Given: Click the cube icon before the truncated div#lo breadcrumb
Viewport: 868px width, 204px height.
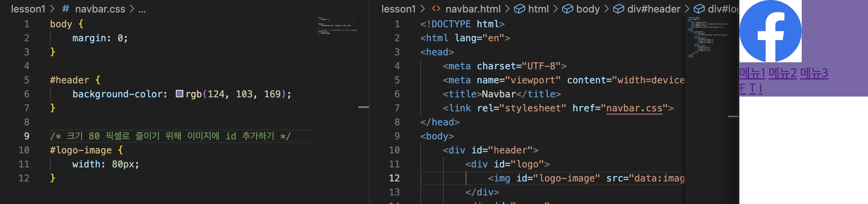Looking at the screenshot, I should (x=699, y=9).
